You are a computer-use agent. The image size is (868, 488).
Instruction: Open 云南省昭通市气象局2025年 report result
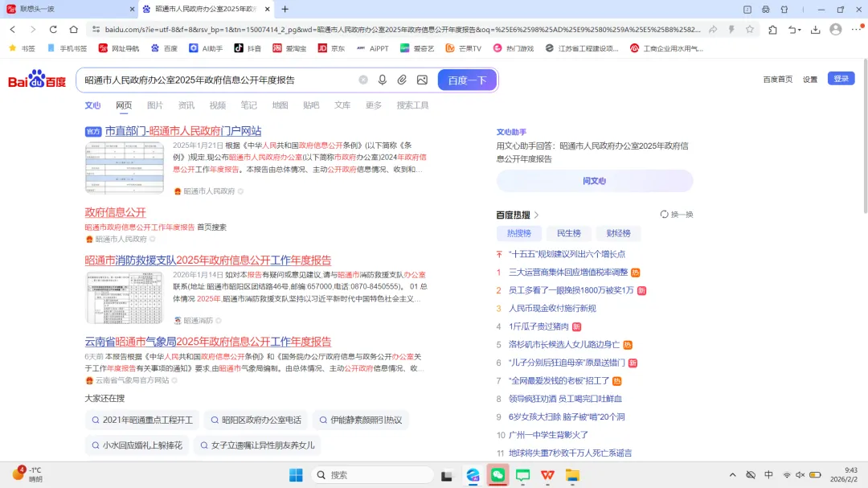click(x=207, y=342)
